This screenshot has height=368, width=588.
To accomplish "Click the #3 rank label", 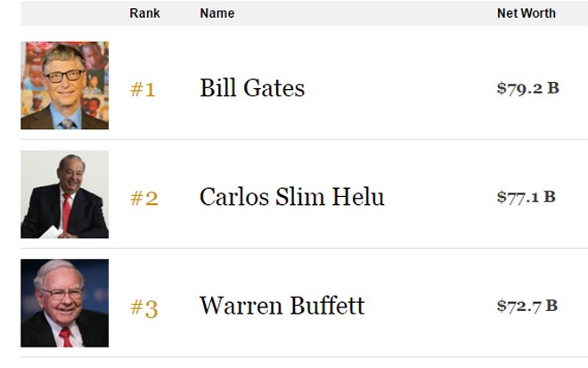I will pyautogui.click(x=143, y=308).
